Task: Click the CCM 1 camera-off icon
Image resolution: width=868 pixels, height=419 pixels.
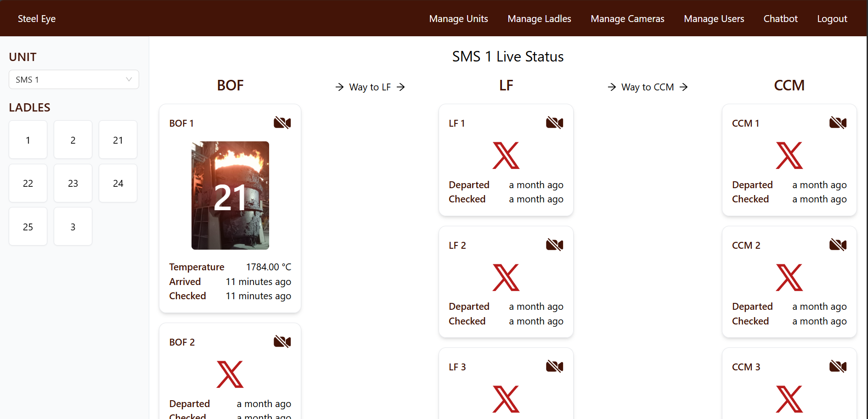Action: point(838,123)
